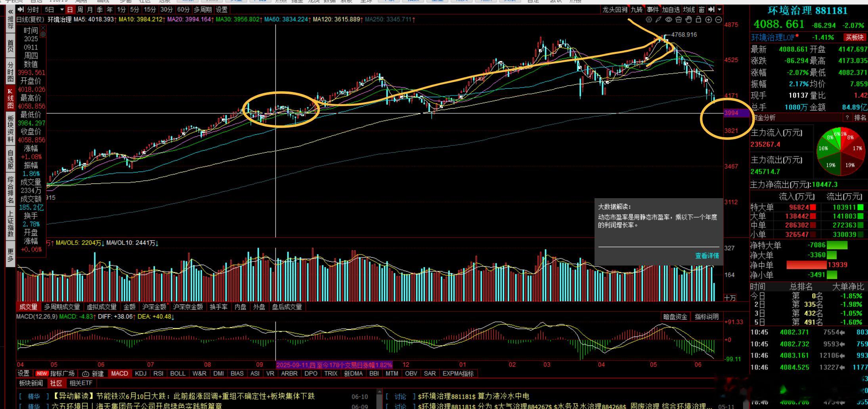868x409 pixels.
Task: Switch to 60分 timeframe
Action: click(184, 10)
